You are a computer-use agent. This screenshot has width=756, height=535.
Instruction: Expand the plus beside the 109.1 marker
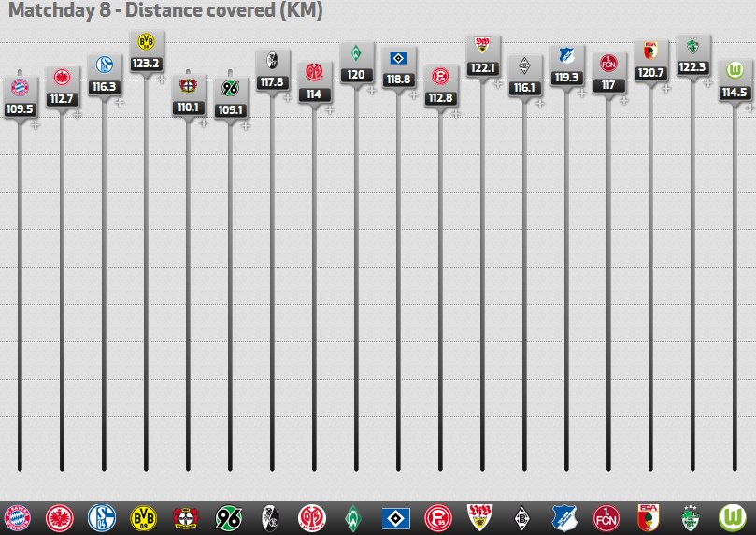click(246, 126)
